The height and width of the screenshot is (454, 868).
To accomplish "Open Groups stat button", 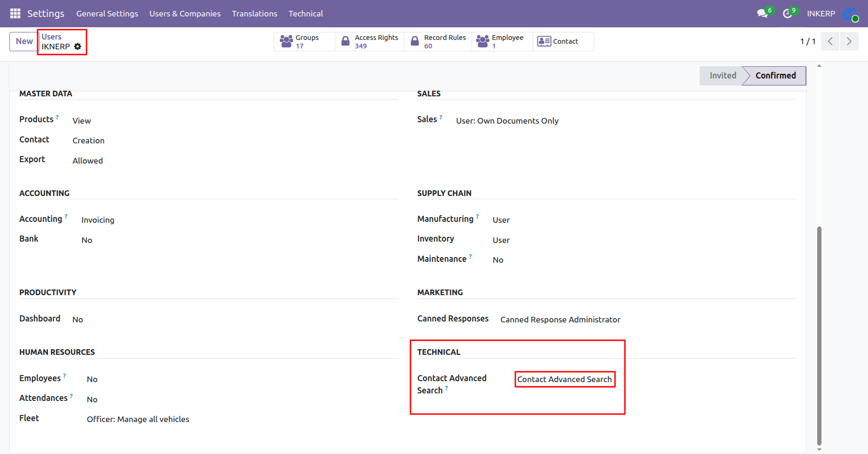I will (304, 41).
